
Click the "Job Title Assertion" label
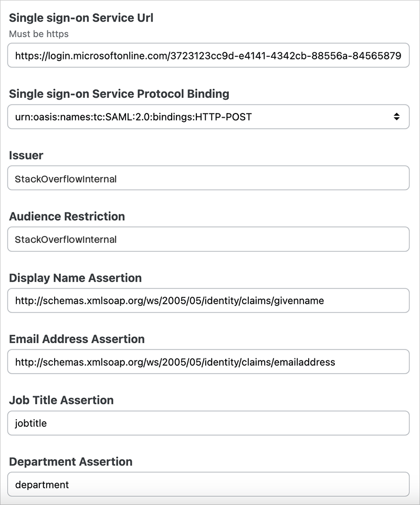coord(61,400)
